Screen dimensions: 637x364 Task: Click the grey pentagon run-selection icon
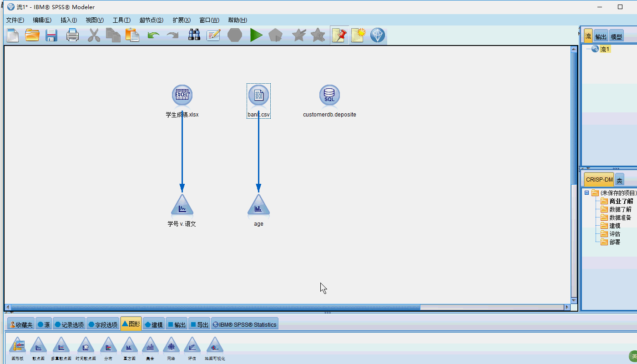click(276, 35)
